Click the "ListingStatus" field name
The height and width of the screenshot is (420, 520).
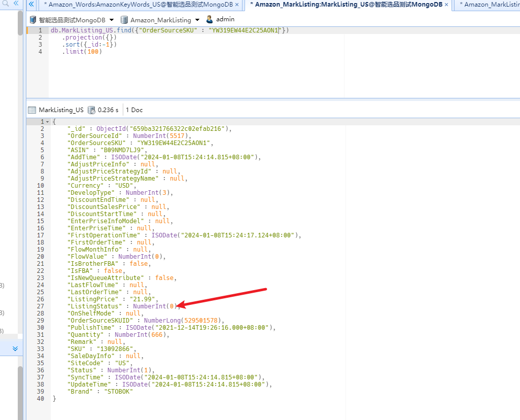(94, 306)
